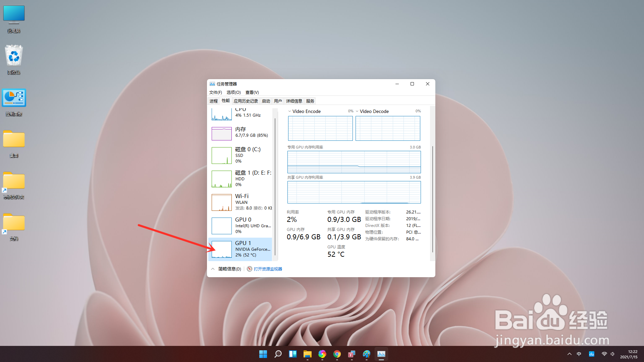This screenshot has width=644, height=362.
Task: Open 控制面板 control panel desktop icon
Action: (x=14, y=102)
